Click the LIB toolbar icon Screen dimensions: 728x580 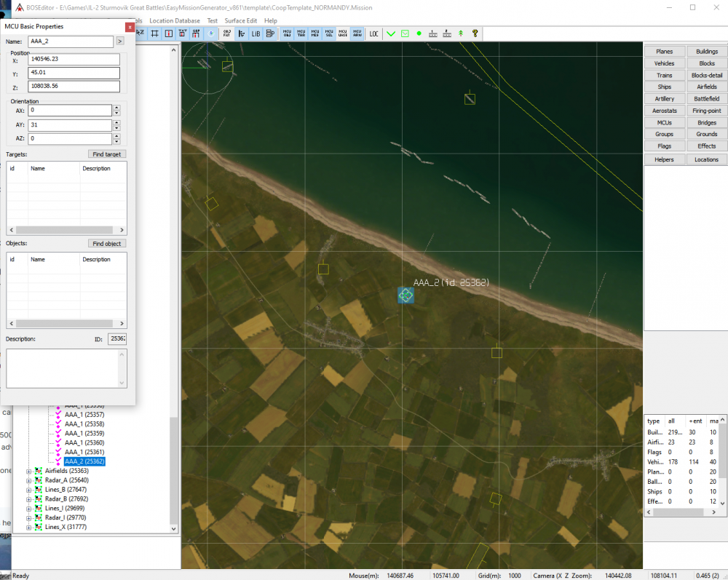click(x=256, y=33)
